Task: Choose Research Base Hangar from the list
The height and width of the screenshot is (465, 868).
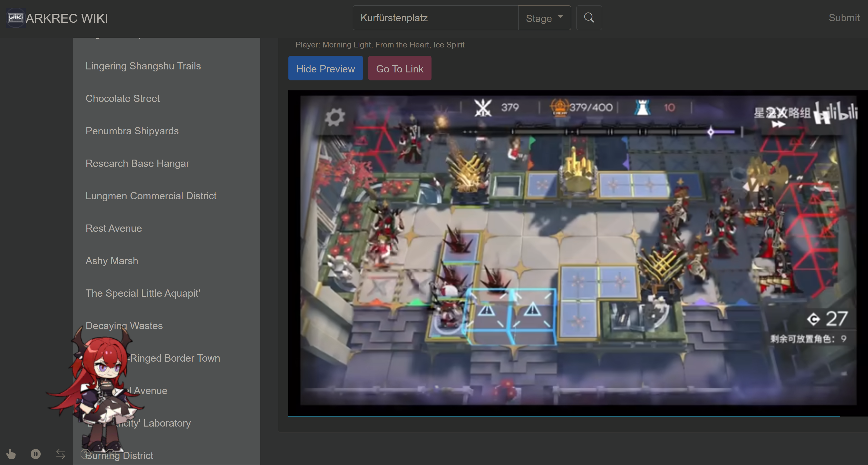Action: click(137, 163)
